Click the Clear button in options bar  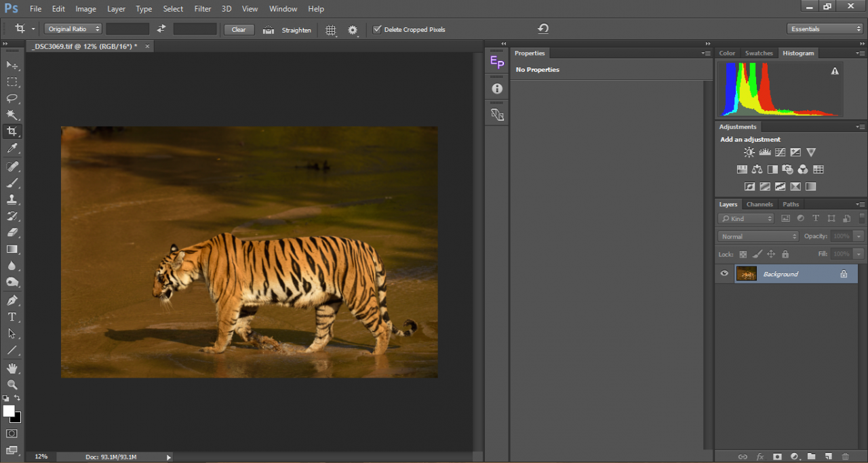pyautogui.click(x=239, y=30)
